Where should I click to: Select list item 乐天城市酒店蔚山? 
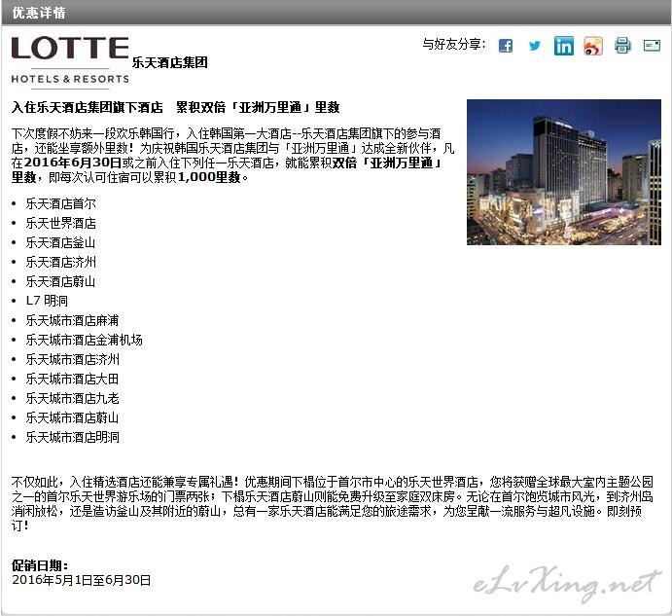[72, 417]
